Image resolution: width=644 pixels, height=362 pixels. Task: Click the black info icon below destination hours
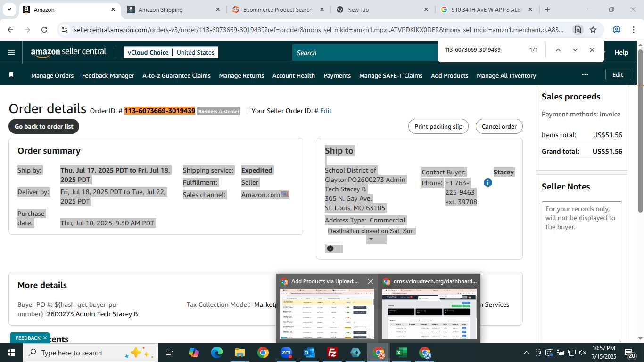coord(330,248)
